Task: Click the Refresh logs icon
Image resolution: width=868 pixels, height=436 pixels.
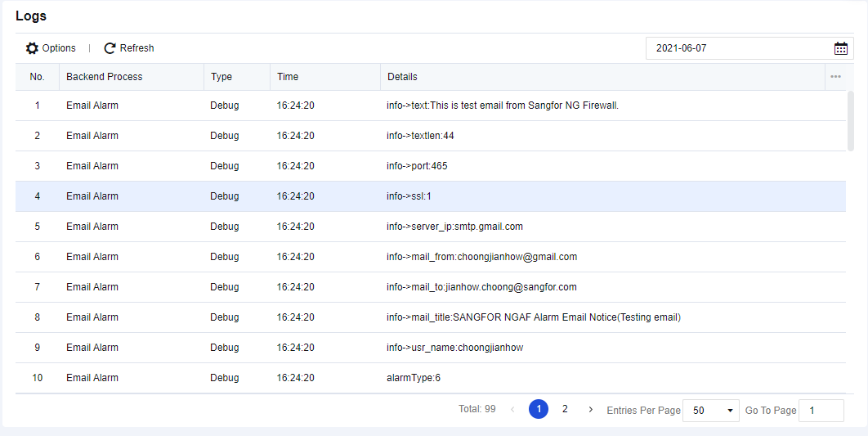Action: (x=110, y=48)
